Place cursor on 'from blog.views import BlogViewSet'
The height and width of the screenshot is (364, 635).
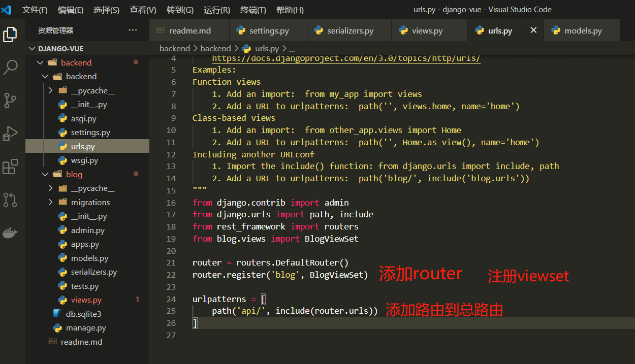click(x=275, y=239)
